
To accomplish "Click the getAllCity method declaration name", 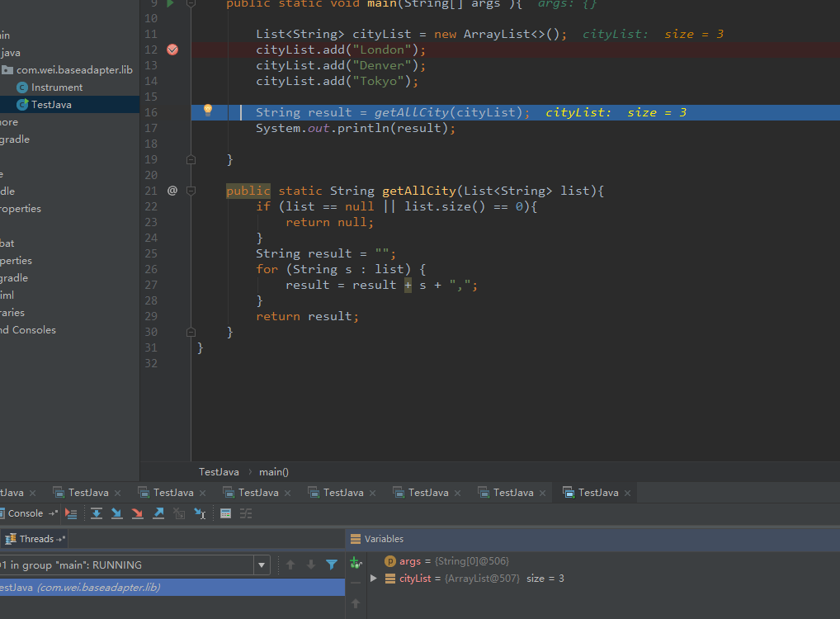I will pos(419,191).
